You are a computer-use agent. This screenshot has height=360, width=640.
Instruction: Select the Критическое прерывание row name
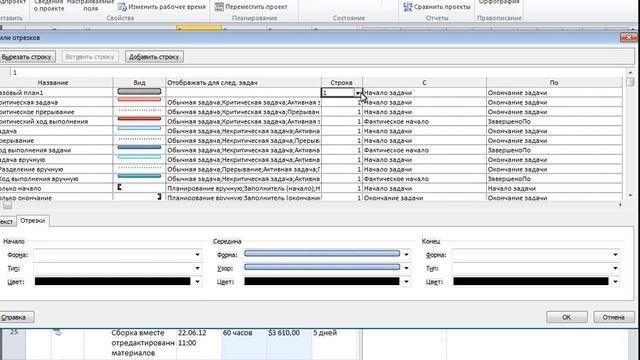pos(37,112)
